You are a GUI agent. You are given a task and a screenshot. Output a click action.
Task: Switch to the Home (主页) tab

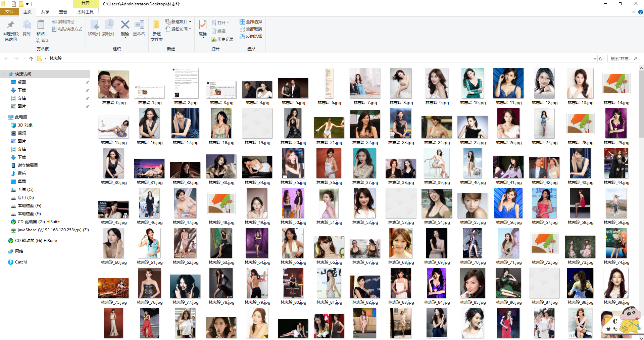click(28, 12)
